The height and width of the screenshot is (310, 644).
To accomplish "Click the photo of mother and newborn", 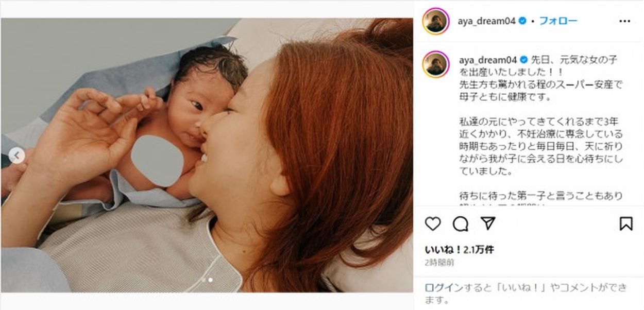I will coord(207,156).
